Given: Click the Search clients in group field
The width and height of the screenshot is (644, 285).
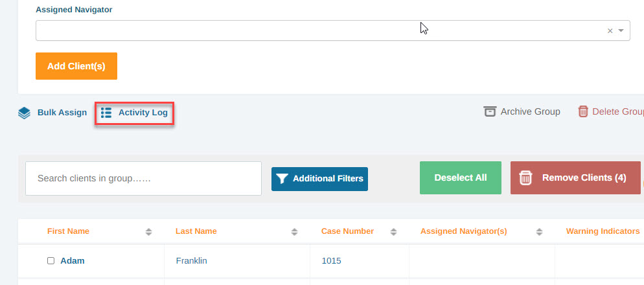Looking at the screenshot, I should (x=143, y=179).
